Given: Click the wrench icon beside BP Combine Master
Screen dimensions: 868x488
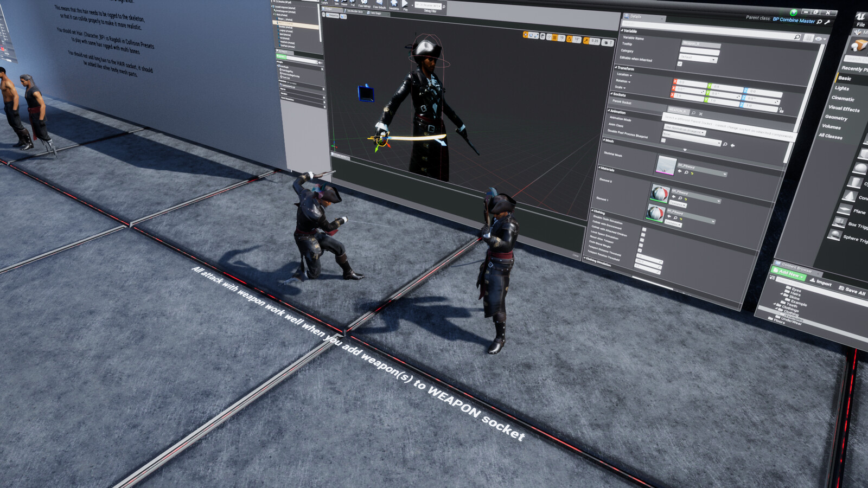Looking at the screenshot, I should pyautogui.click(x=827, y=22).
